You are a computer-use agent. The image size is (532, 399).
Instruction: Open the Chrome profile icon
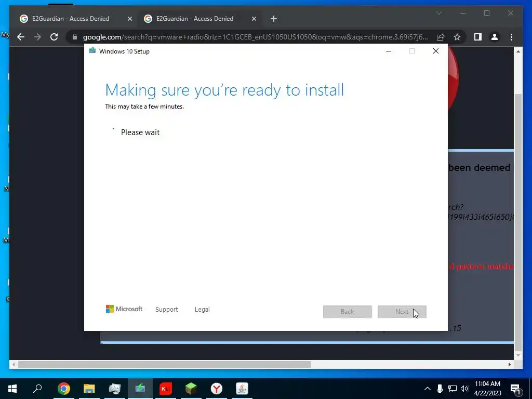(495, 37)
